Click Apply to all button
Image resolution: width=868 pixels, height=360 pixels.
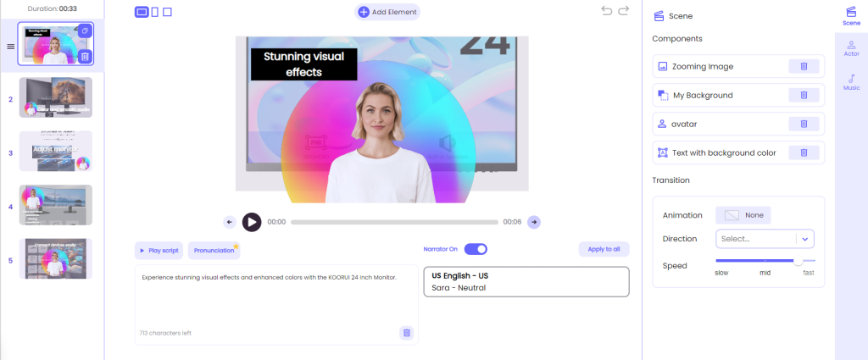pyautogui.click(x=604, y=249)
